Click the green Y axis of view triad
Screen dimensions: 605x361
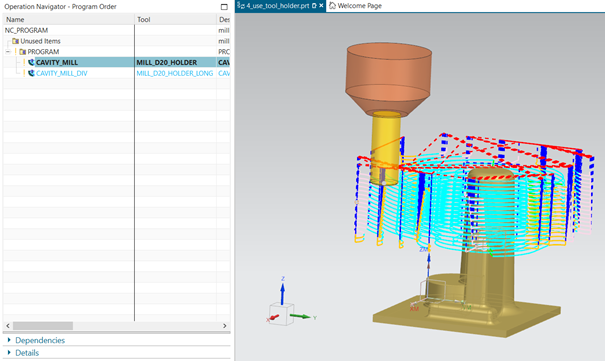(x=301, y=316)
